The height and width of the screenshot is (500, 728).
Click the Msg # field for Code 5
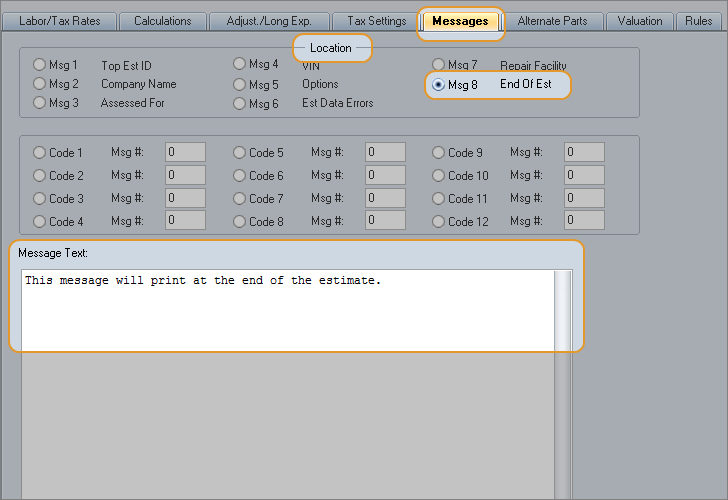pos(385,152)
